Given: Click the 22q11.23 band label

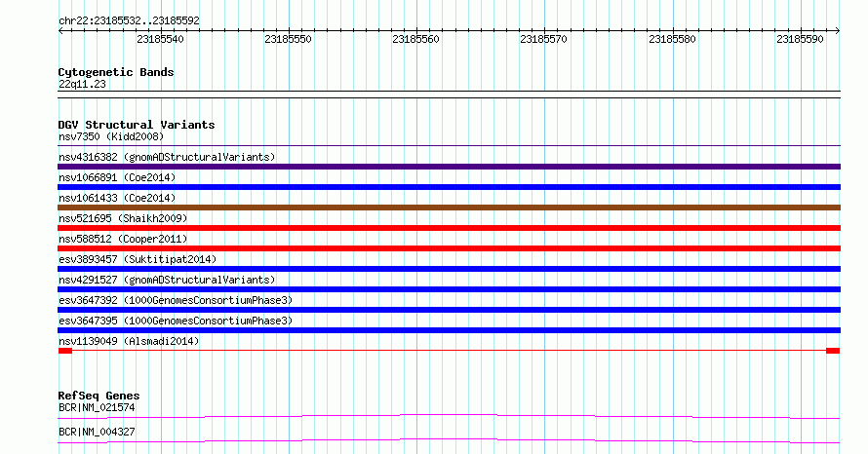Looking at the screenshot, I should click(82, 84).
